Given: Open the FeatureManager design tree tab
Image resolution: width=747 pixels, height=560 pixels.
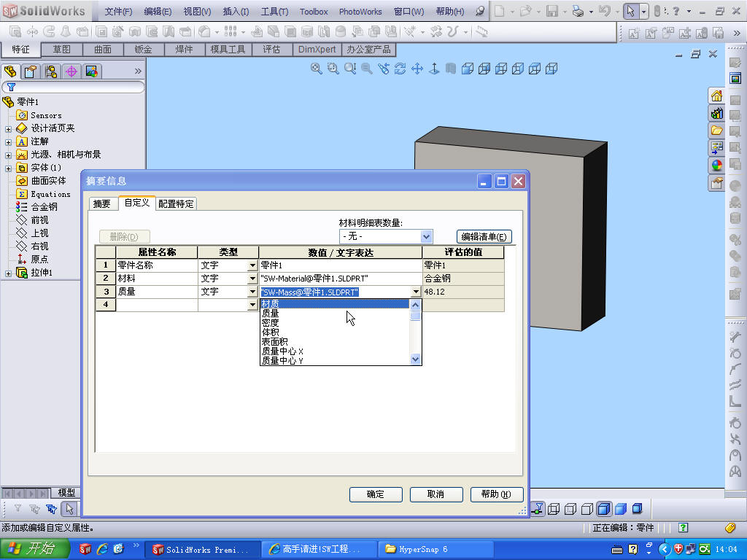Looking at the screenshot, I should click(x=10, y=71).
